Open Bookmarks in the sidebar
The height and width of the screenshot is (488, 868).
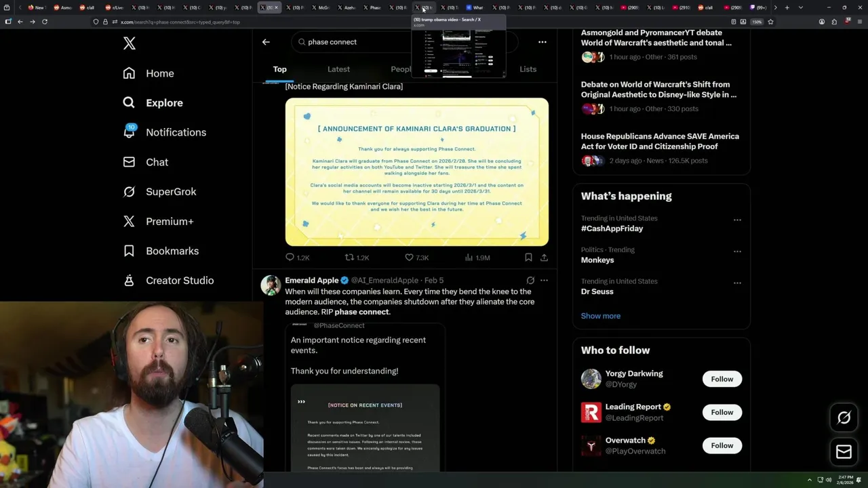pos(161,251)
